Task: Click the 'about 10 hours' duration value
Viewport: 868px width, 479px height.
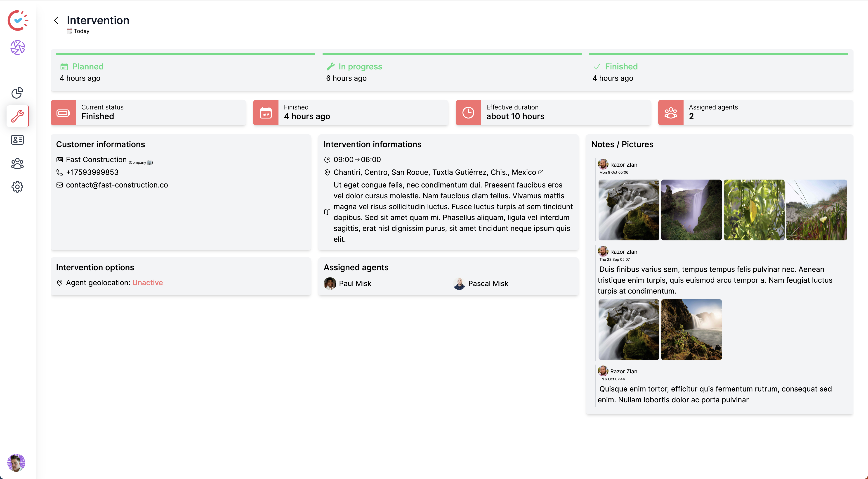Action: tap(515, 116)
